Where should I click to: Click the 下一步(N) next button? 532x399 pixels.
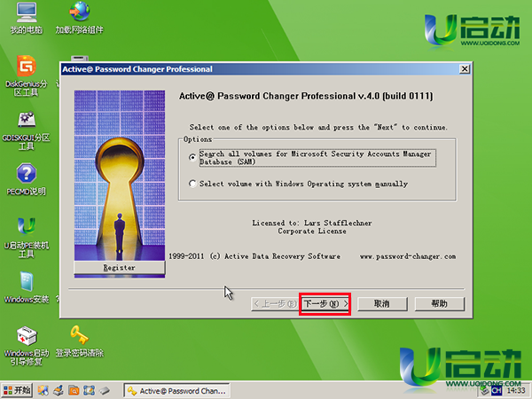point(325,303)
